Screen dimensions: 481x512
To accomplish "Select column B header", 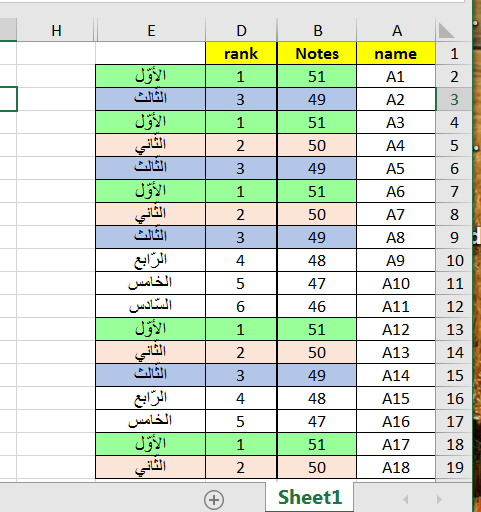I will pyautogui.click(x=317, y=30).
